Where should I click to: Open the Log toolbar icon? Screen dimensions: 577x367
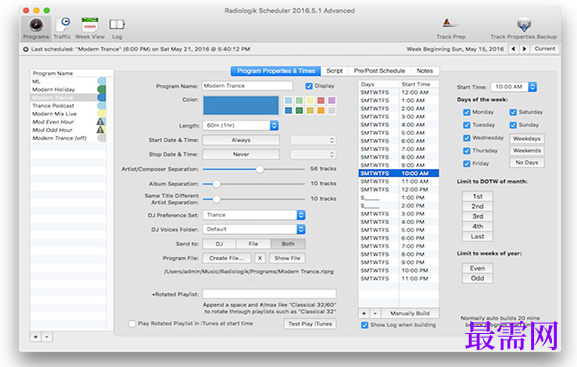pyautogui.click(x=117, y=28)
